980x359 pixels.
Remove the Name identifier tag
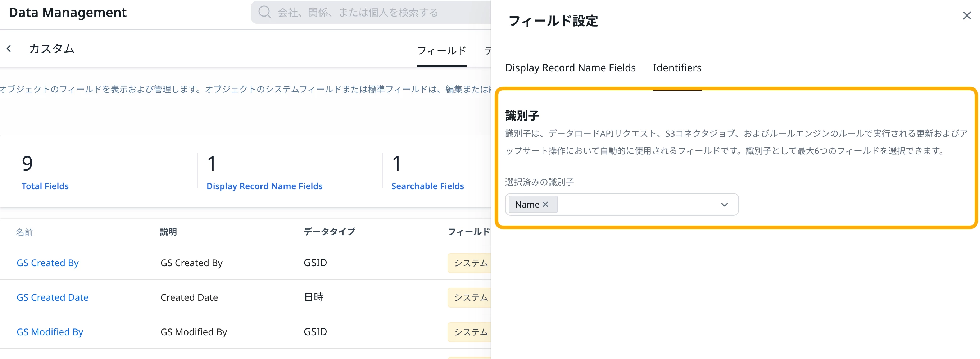point(545,205)
